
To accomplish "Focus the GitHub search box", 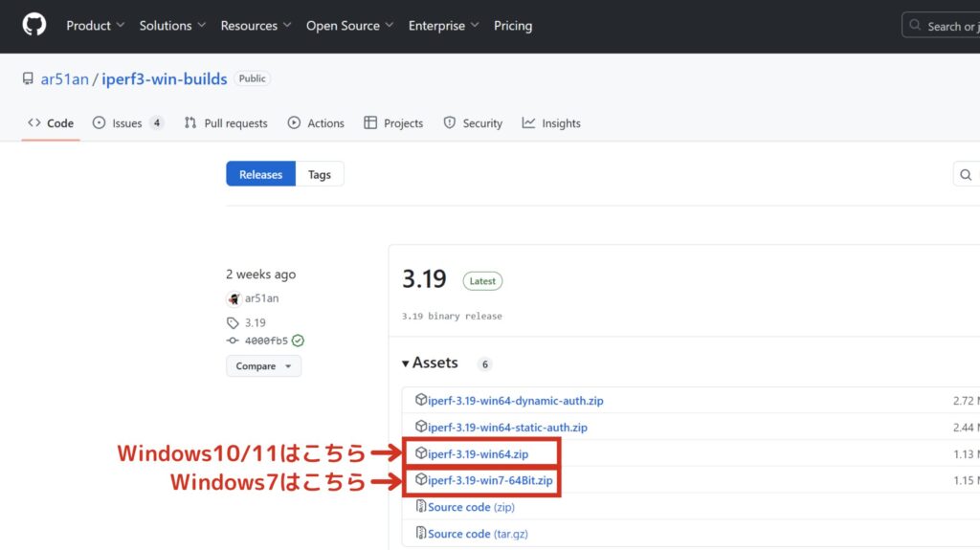I will 941,26.
